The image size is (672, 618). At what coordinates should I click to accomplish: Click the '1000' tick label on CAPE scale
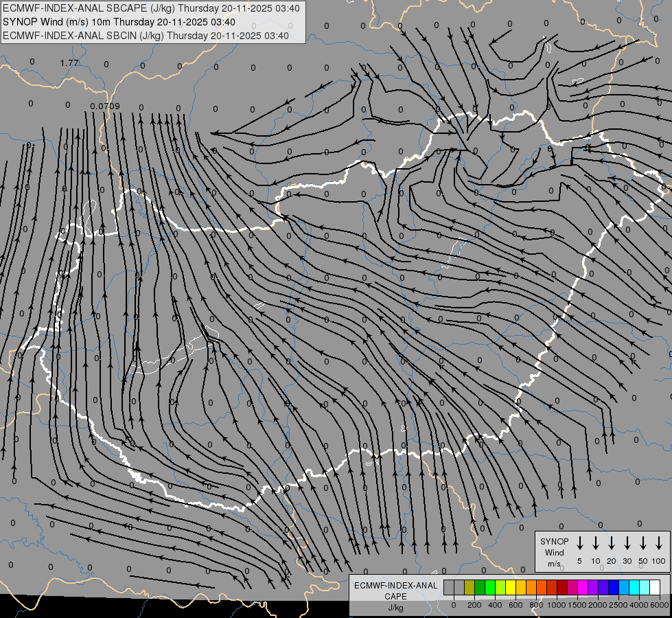pos(557,605)
